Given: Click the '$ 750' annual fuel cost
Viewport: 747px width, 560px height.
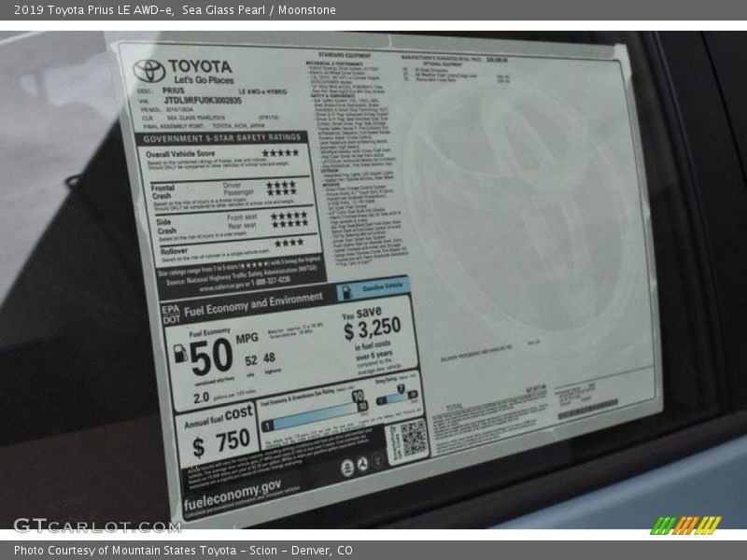Looking at the screenshot, I should (221, 442).
